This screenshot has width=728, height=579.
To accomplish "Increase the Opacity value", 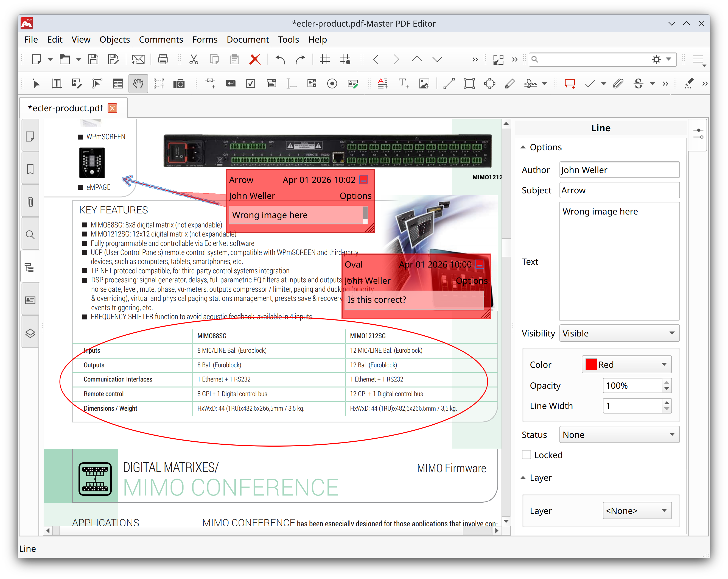I will click(x=666, y=382).
